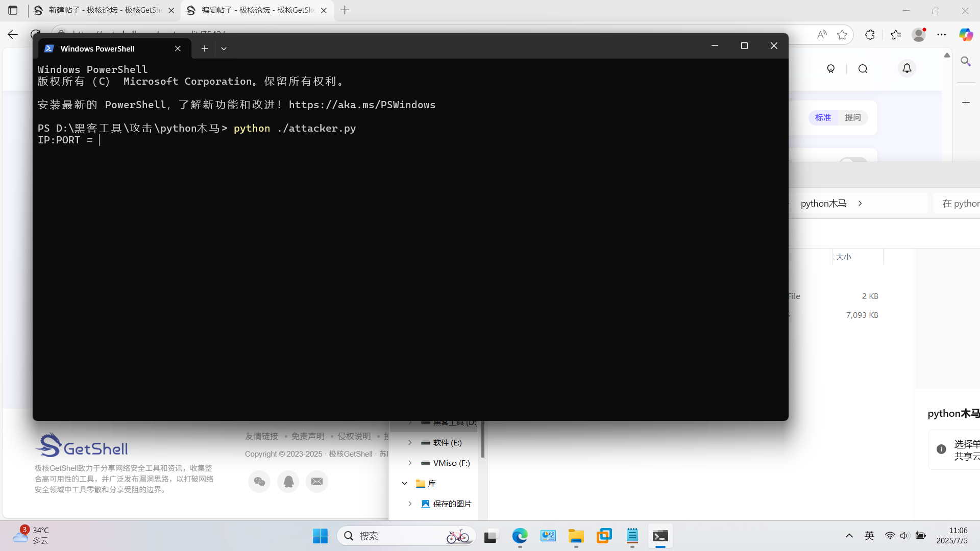Viewport: 980px width, 551px height.
Task: Click the WeChat contact icon
Action: click(259, 482)
